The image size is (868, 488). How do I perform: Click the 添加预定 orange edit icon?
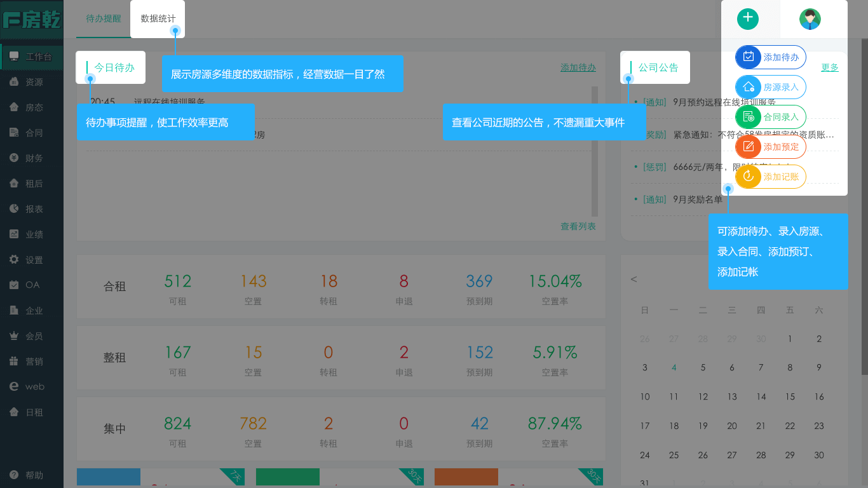coord(749,147)
